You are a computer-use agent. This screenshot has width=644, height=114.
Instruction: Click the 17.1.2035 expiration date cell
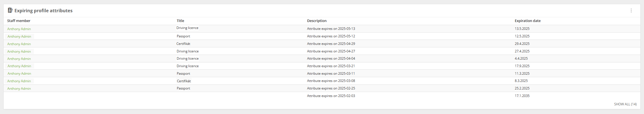522,96
